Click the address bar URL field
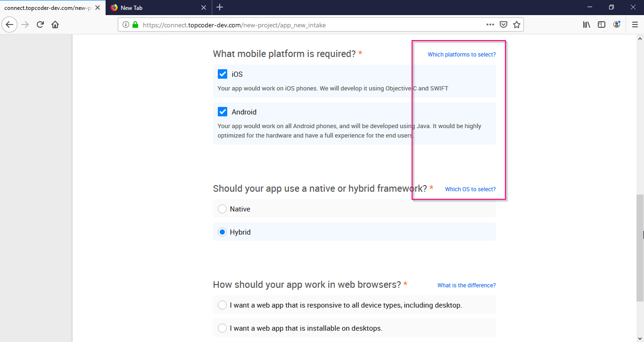 (311, 25)
